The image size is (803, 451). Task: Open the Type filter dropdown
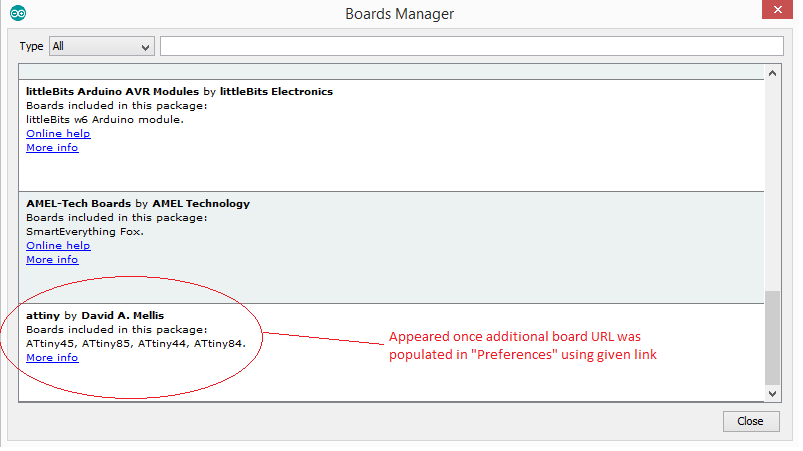[x=102, y=47]
